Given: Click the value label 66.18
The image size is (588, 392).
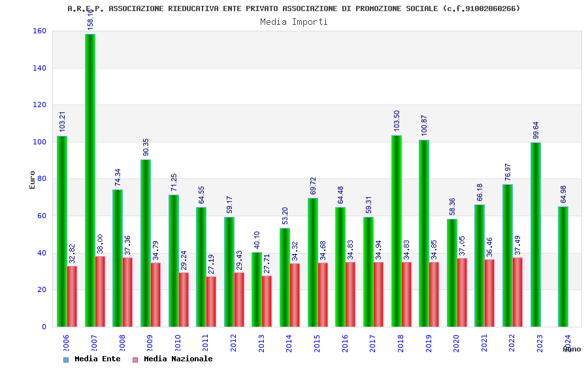Looking at the screenshot, I should 480,193.
